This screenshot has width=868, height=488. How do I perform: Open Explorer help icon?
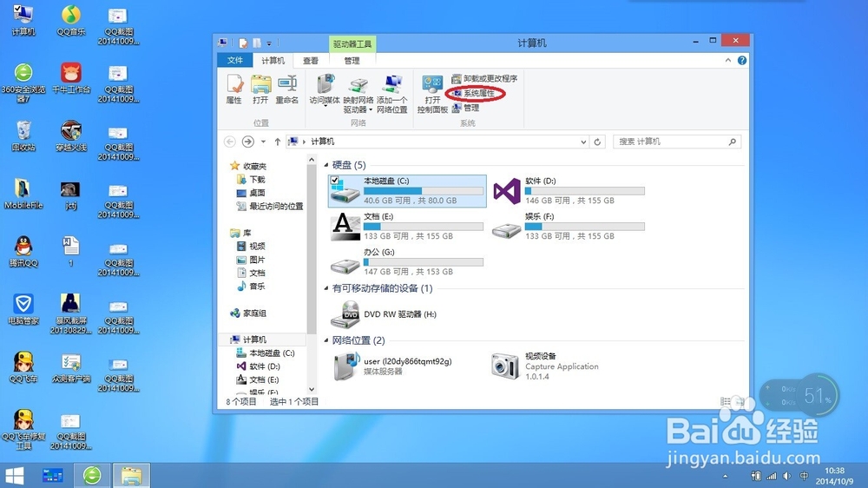[x=742, y=61]
